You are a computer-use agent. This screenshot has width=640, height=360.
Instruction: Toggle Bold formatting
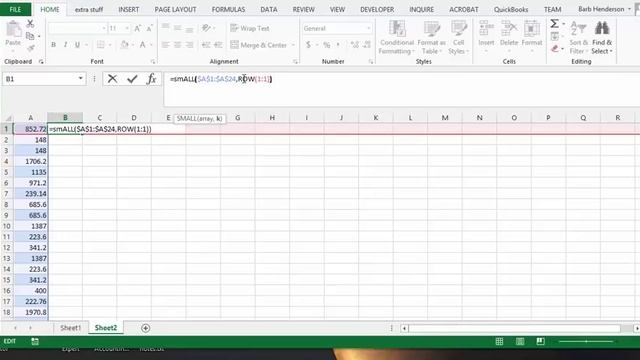point(53,45)
